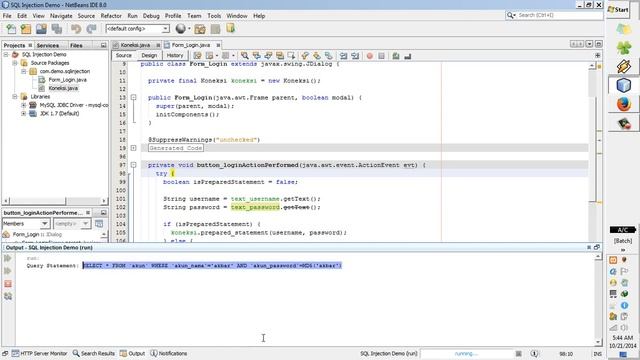Click the Navigator filter icon beside dropdowns
Viewport: 640px width, 360px height.
[x=99, y=224]
